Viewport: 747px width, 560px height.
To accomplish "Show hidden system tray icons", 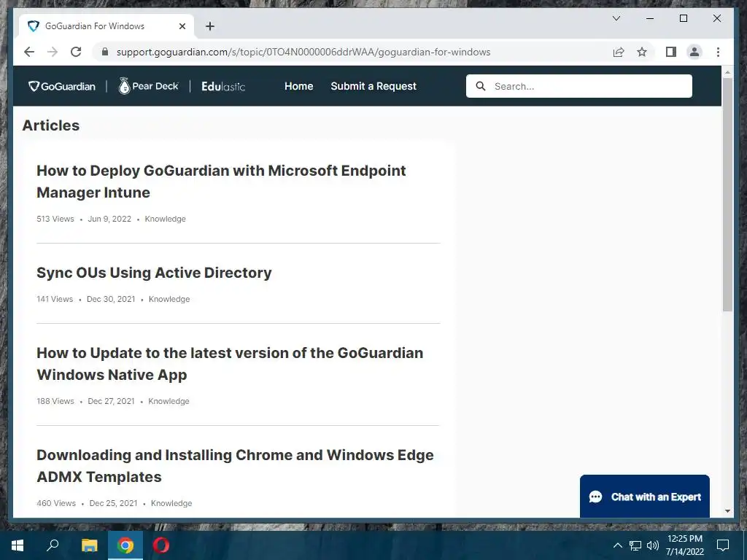I will [x=617, y=545].
